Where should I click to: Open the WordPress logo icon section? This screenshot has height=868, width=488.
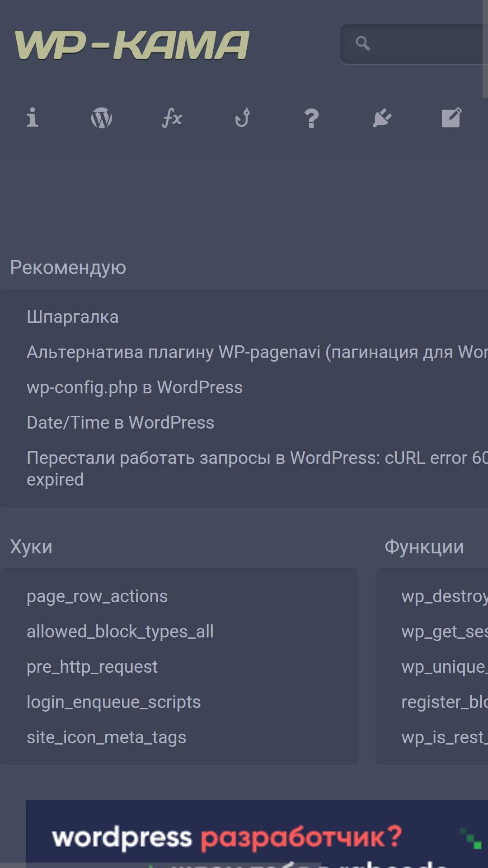tap(102, 118)
